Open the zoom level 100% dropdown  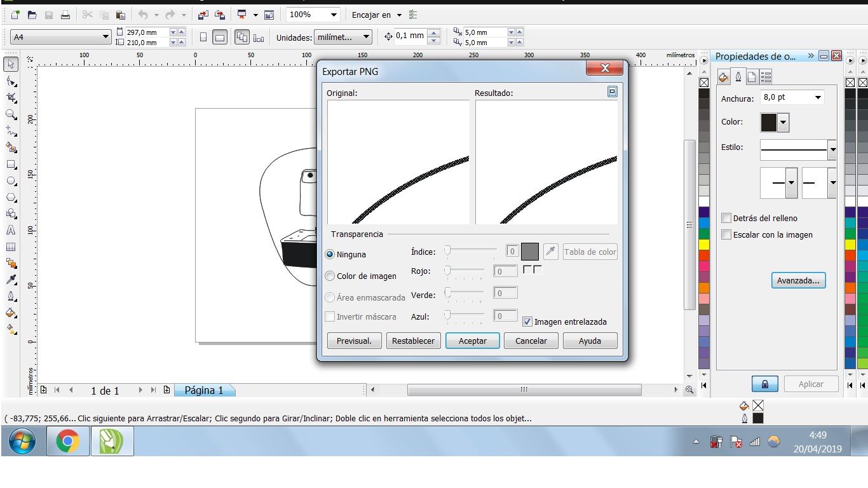coord(334,15)
